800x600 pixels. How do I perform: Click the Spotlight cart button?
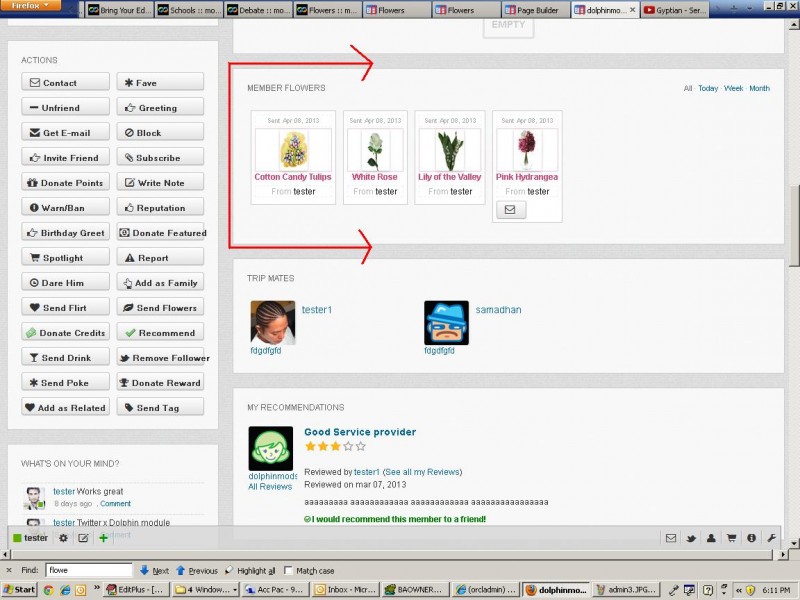tap(65, 257)
